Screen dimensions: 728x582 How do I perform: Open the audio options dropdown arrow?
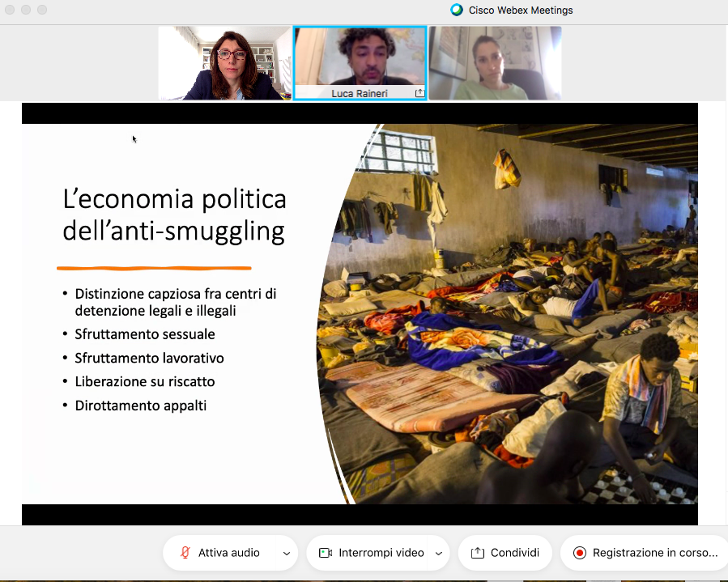[286, 554]
